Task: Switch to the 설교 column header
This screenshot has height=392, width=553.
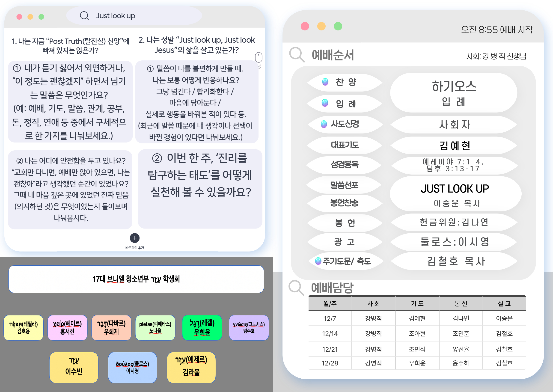Action: click(505, 303)
